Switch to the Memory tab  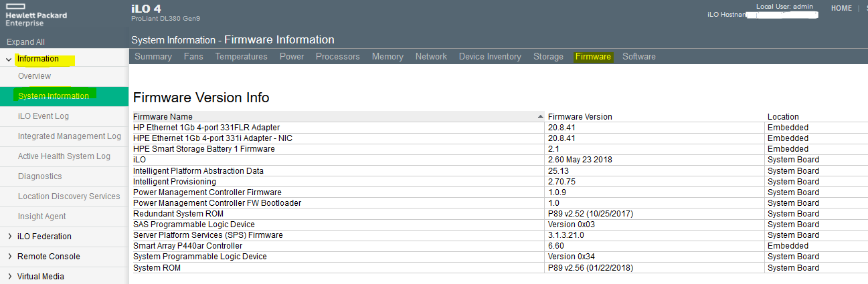[x=387, y=57]
